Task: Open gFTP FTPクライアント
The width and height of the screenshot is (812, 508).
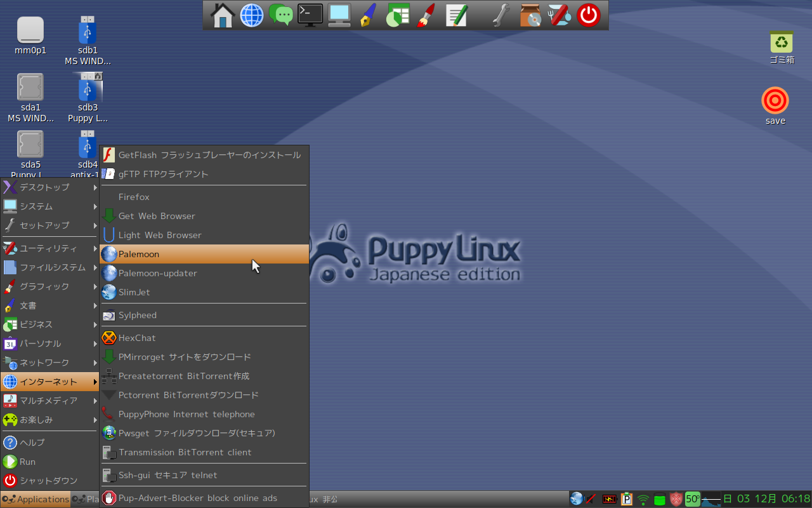Action: point(204,174)
